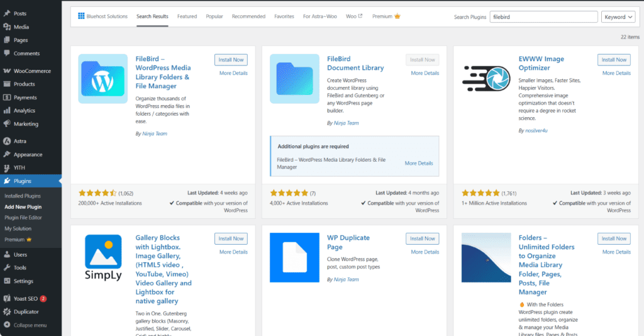
Task: Switch to the Featured tab
Action: click(x=187, y=16)
